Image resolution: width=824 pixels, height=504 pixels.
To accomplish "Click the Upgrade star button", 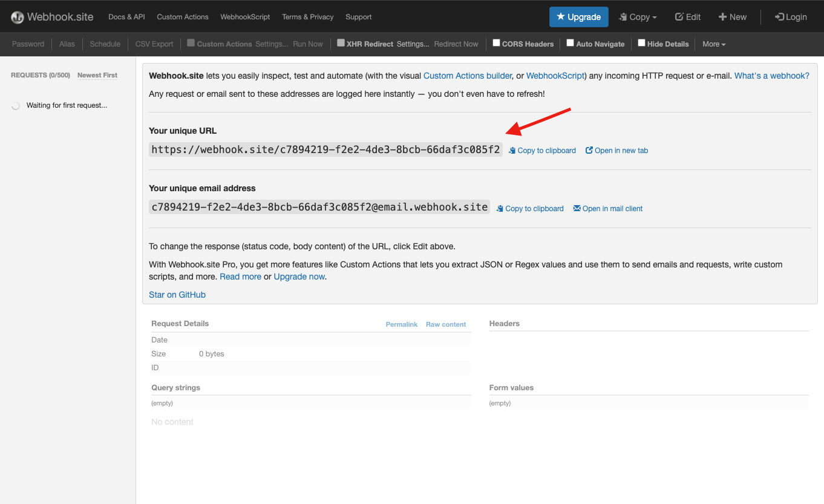I will [x=578, y=17].
